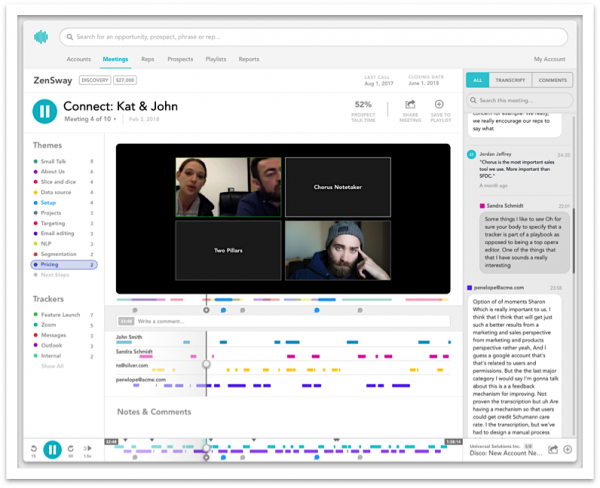Pause playback with the large header button
This screenshot has height=488, width=600.
44,110
